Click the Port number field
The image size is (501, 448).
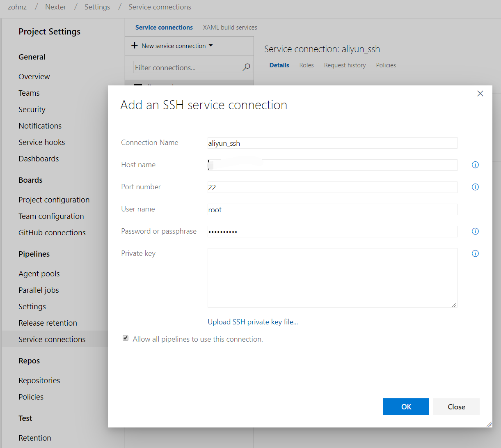(x=332, y=187)
